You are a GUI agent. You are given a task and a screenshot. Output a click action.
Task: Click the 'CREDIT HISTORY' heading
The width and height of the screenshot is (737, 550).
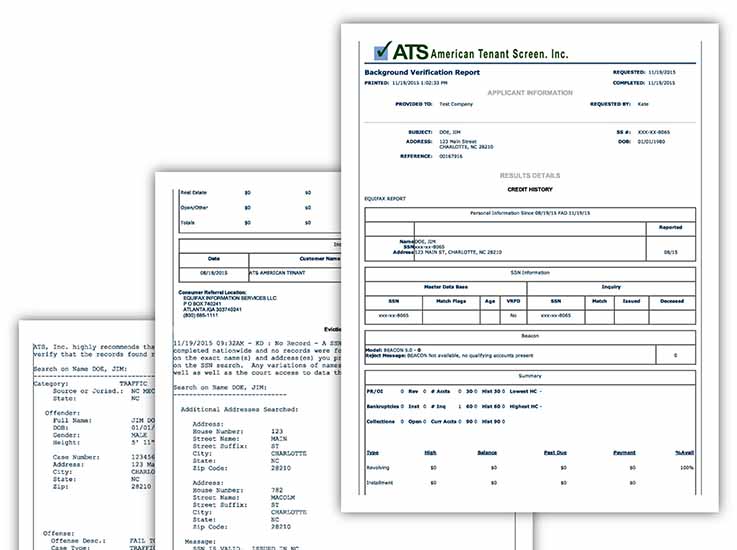[x=530, y=189]
